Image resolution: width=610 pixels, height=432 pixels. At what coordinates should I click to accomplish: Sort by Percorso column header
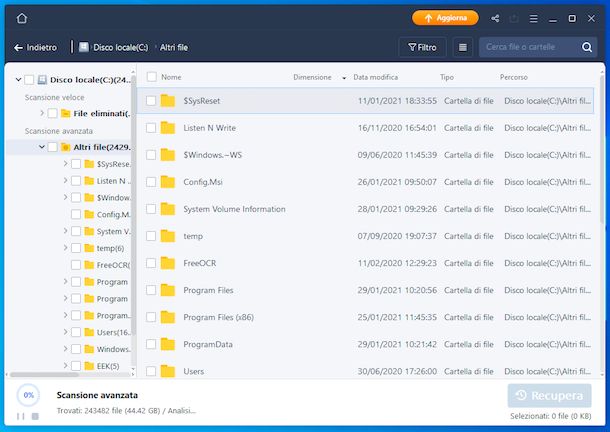point(514,77)
